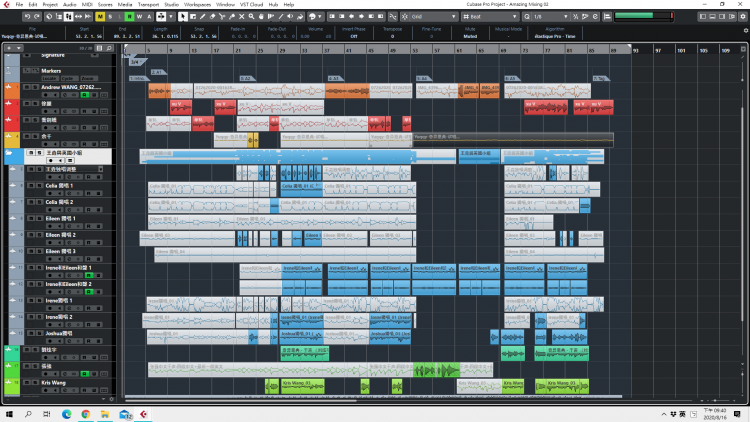Select the Mute X tool
Screen dimensions: 750x422
[x=242, y=17]
